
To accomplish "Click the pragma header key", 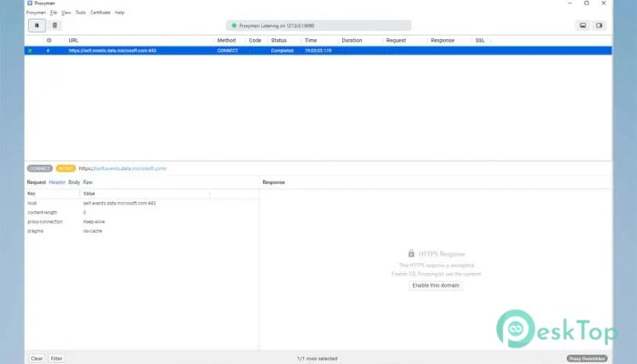I will [x=35, y=231].
